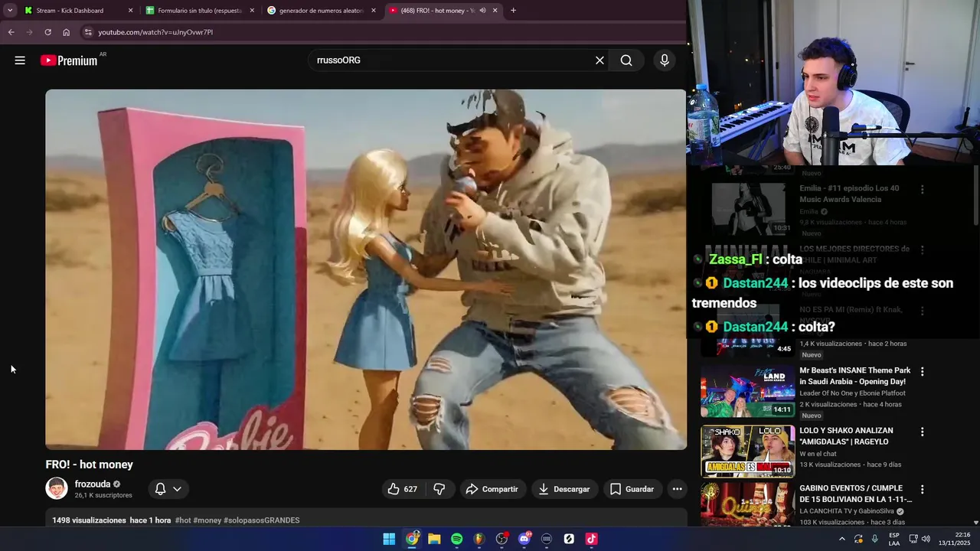The width and height of the screenshot is (980, 551).
Task: Open options for GABINO EVENTOS video
Action: point(922,489)
